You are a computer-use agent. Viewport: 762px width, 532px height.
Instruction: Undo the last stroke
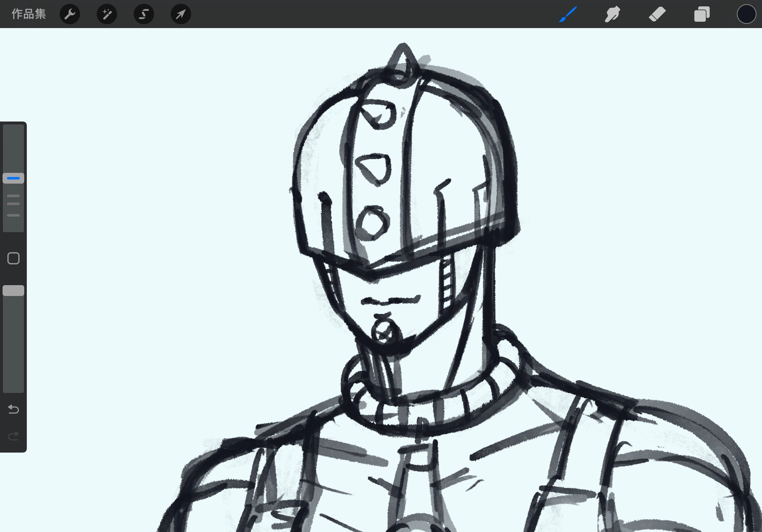coord(13,409)
